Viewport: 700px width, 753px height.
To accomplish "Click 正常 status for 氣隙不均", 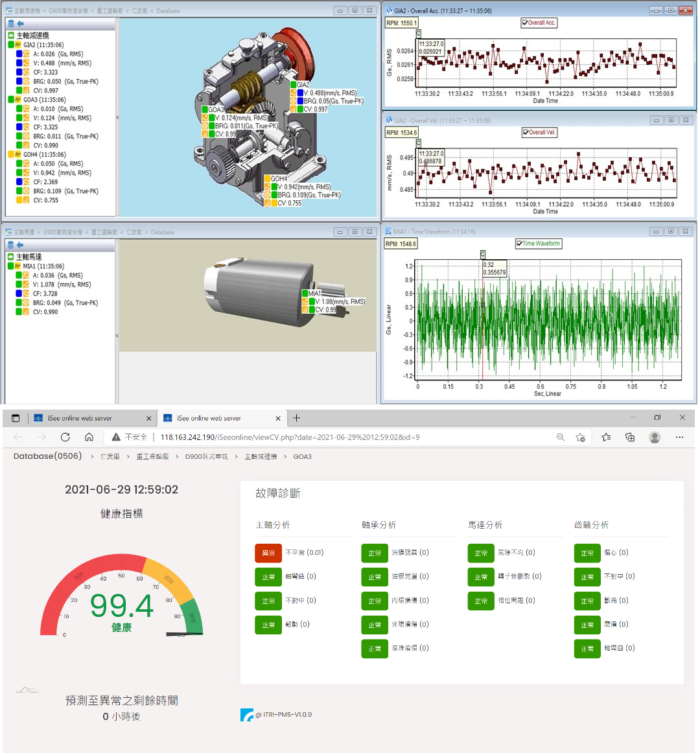I will click(481, 553).
